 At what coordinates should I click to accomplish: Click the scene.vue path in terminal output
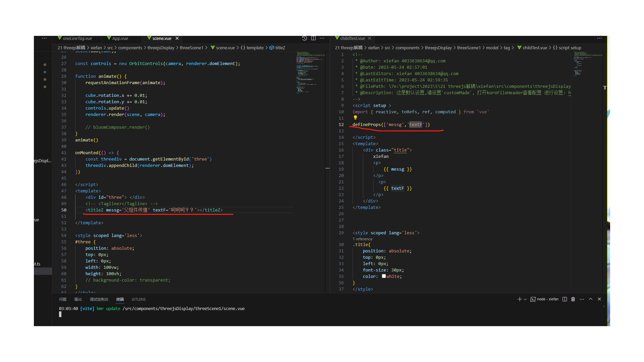point(183,308)
